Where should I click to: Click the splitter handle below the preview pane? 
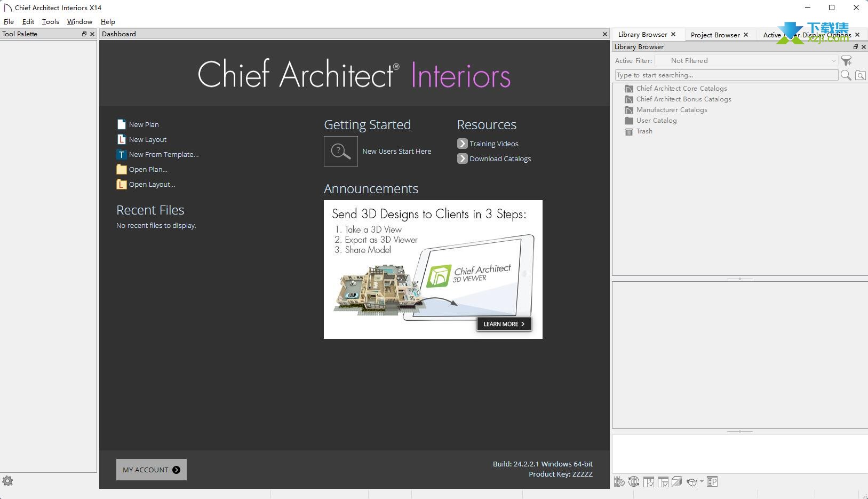[740, 431]
